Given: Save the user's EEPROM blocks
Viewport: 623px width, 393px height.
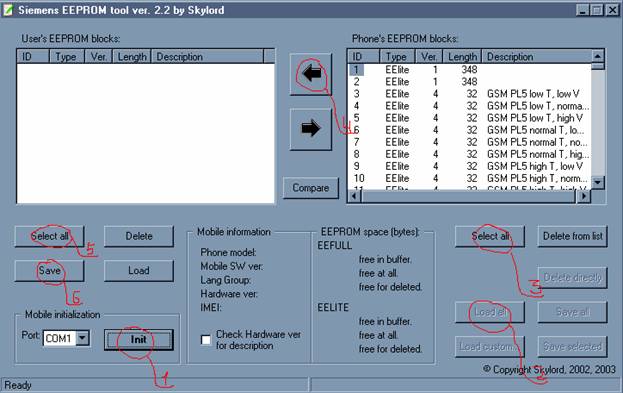Looking at the screenshot, I should click(49, 271).
